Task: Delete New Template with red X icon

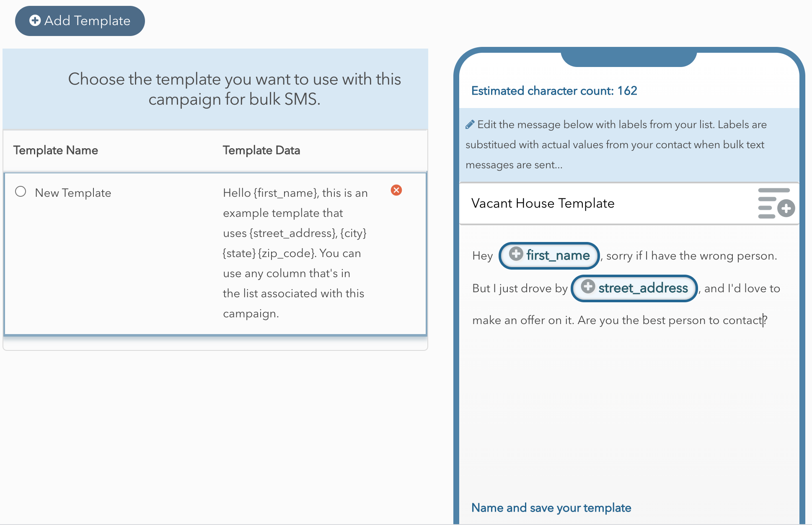Action: coord(396,190)
